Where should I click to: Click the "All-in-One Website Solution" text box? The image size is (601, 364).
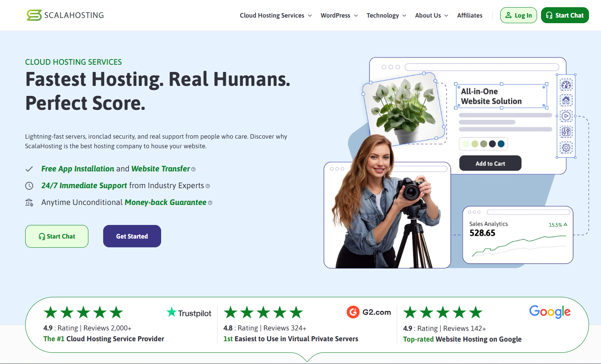tap(501, 96)
